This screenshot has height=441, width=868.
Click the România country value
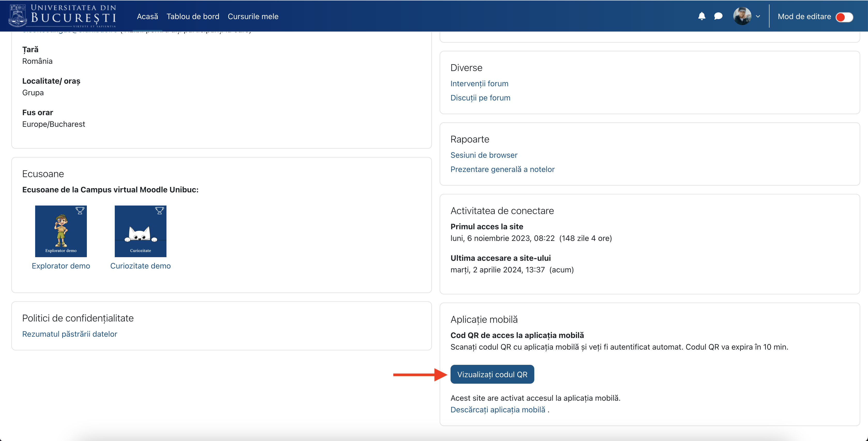pos(37,61)
